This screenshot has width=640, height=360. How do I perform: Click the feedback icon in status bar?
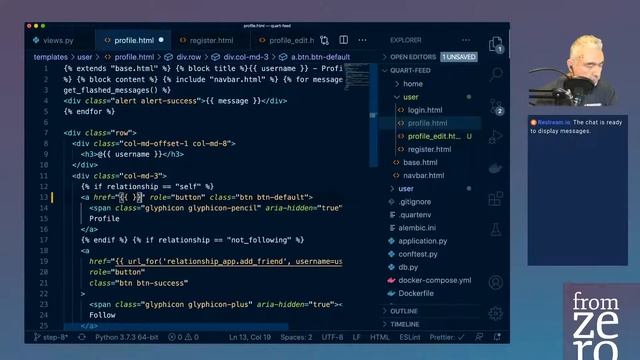click(479, 337)
